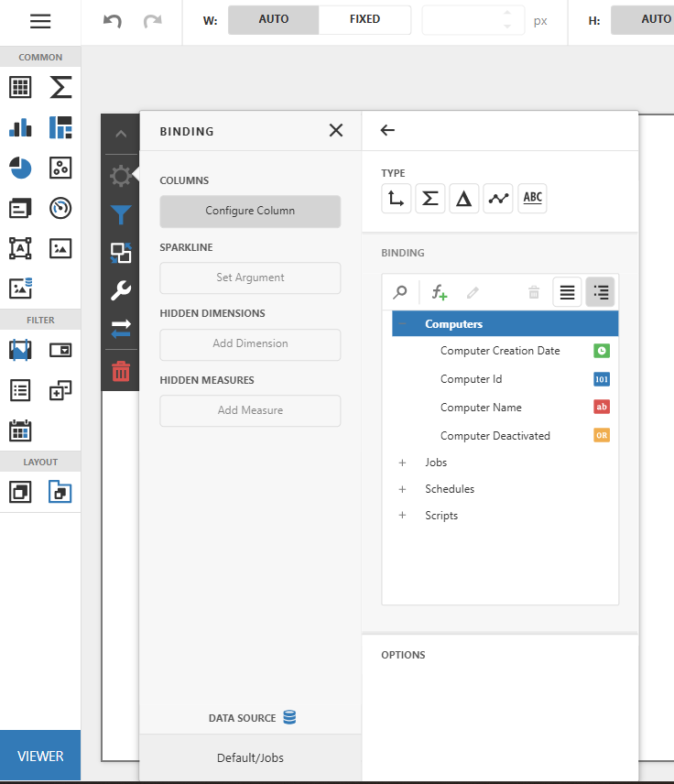Viewport: 674px width, 784px height.
Task: Add a Cards item
Action: (20, 208)
